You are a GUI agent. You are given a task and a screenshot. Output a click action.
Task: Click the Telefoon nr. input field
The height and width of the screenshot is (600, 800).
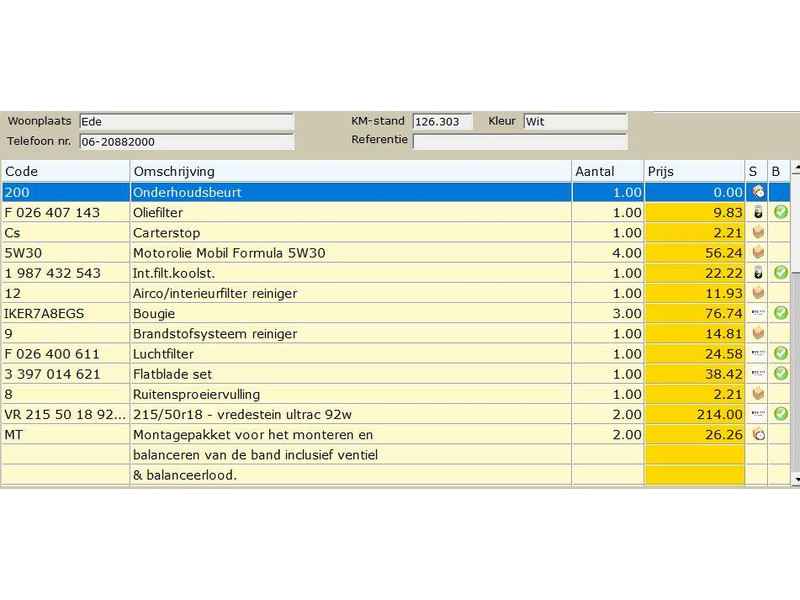(187, 142)
